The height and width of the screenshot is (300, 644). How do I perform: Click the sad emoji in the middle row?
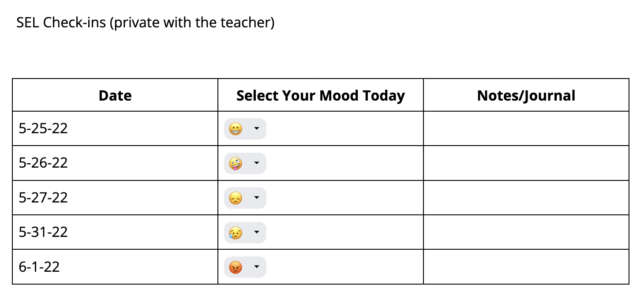coord(236,198)
